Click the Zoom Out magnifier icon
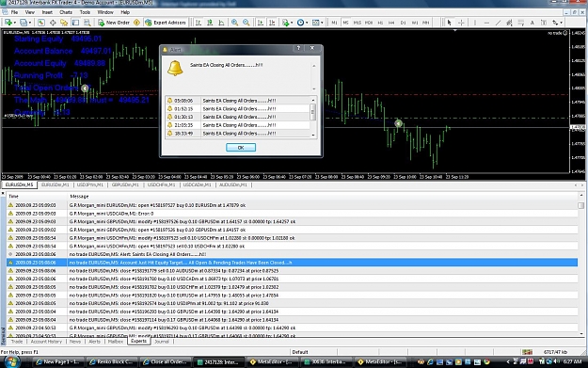 pyautogui.click(x=246, y=23)
